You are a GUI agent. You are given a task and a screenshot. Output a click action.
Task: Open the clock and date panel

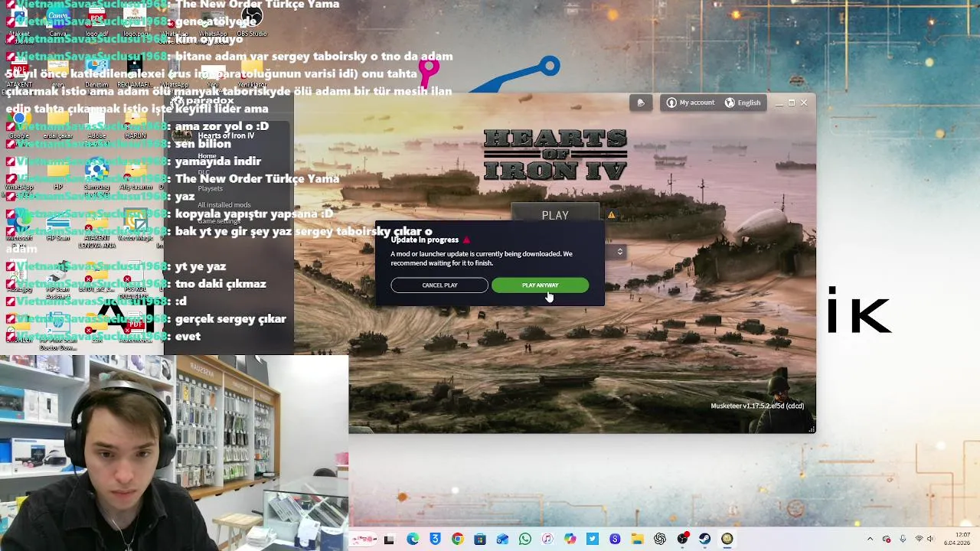pos(957,539)
